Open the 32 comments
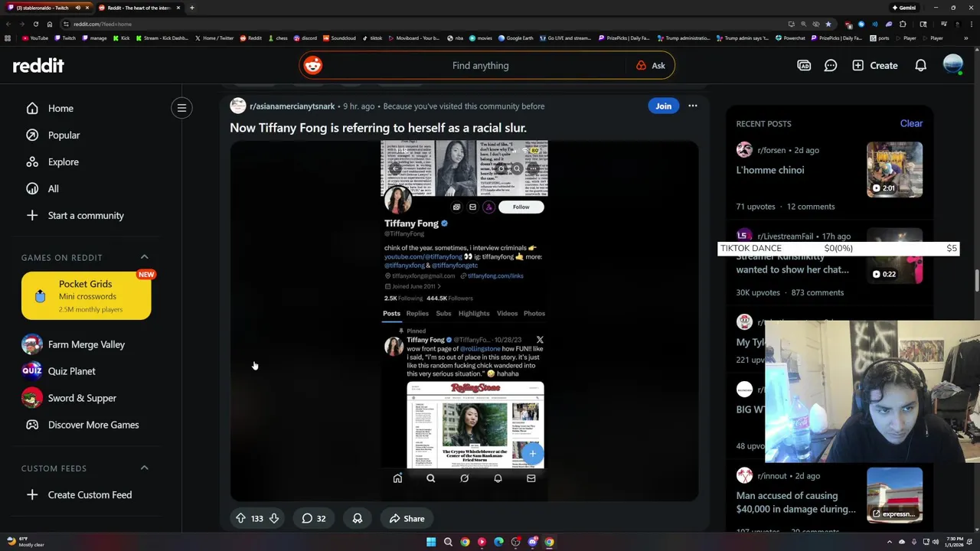 [313, 519]
